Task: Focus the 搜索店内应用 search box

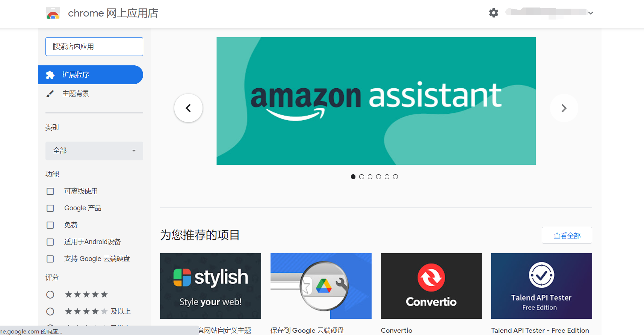Action: [x=94, y=47]
